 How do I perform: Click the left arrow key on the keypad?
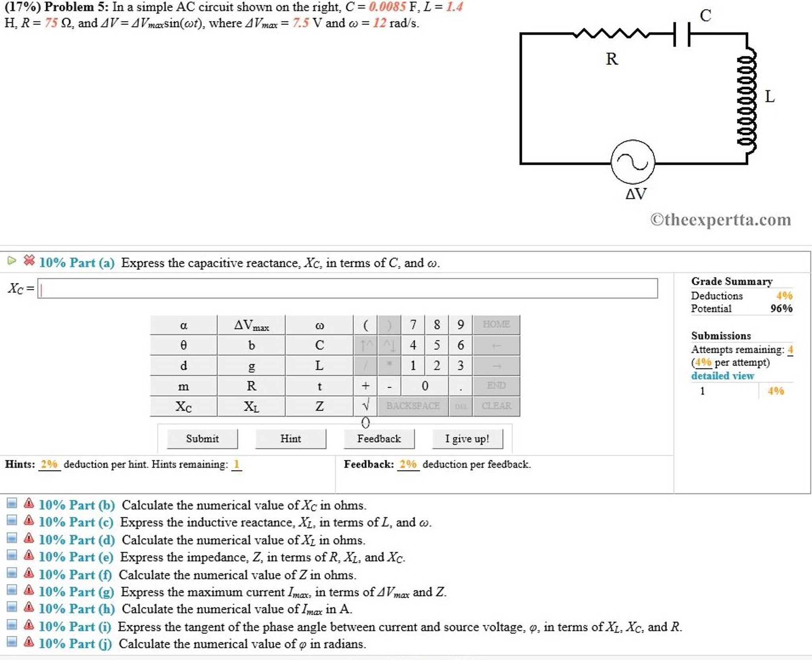coord(497,345)
